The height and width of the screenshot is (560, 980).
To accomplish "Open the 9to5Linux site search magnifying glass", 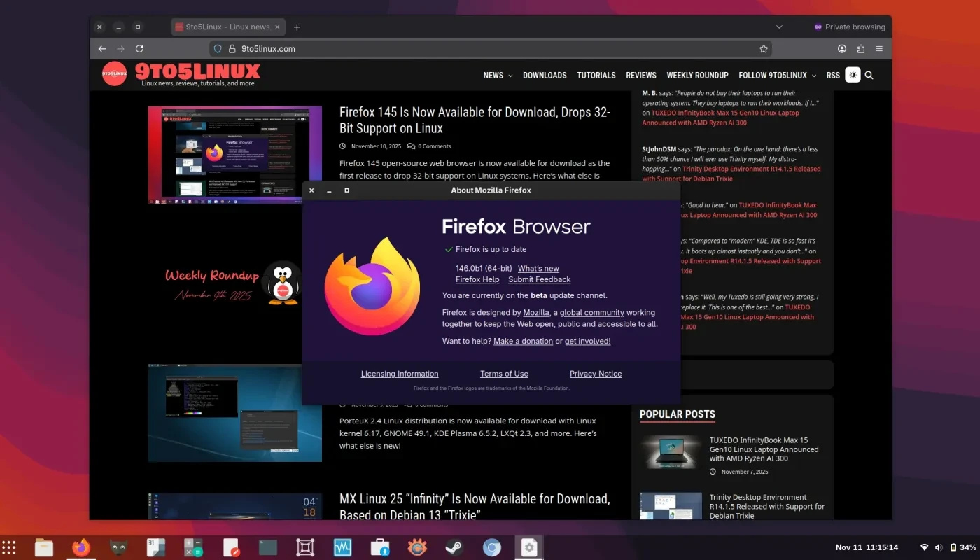I will tap(869, 75).
